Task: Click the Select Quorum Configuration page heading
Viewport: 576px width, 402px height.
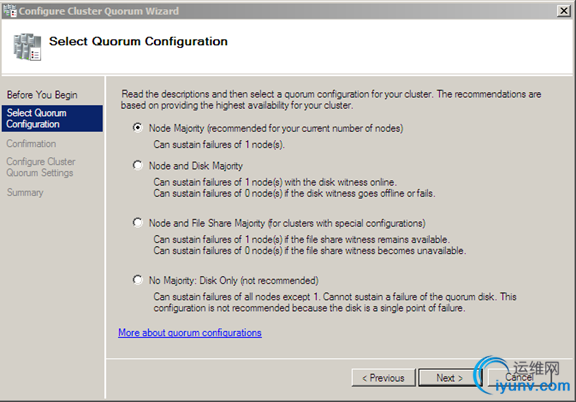Action: [138, 41]
